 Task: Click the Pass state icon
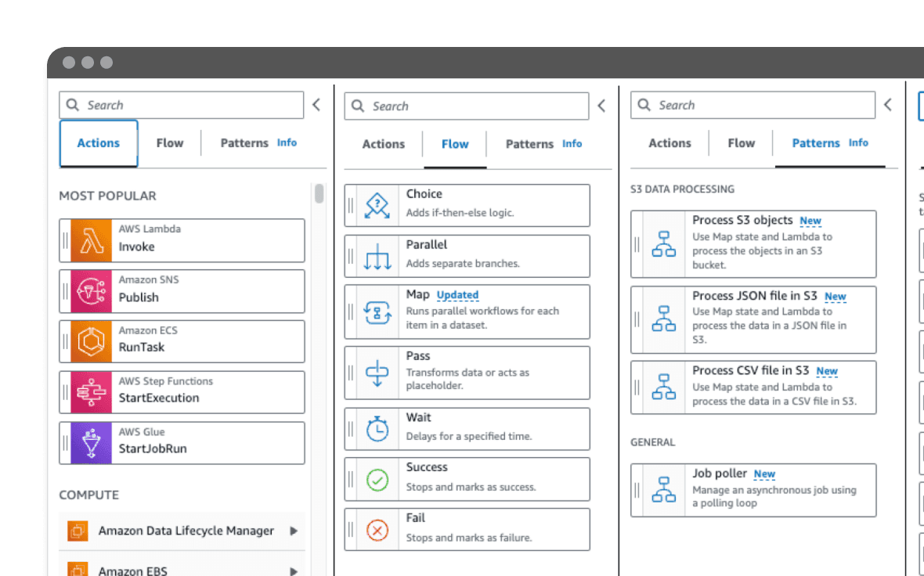pyautogui.click(x=377, y=372)
